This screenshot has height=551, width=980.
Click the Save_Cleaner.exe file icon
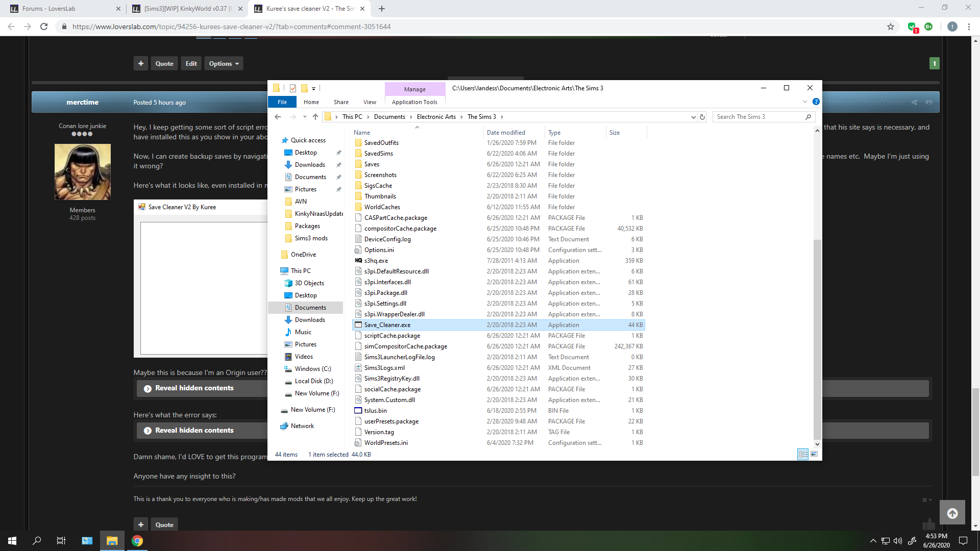coord(358,325)
